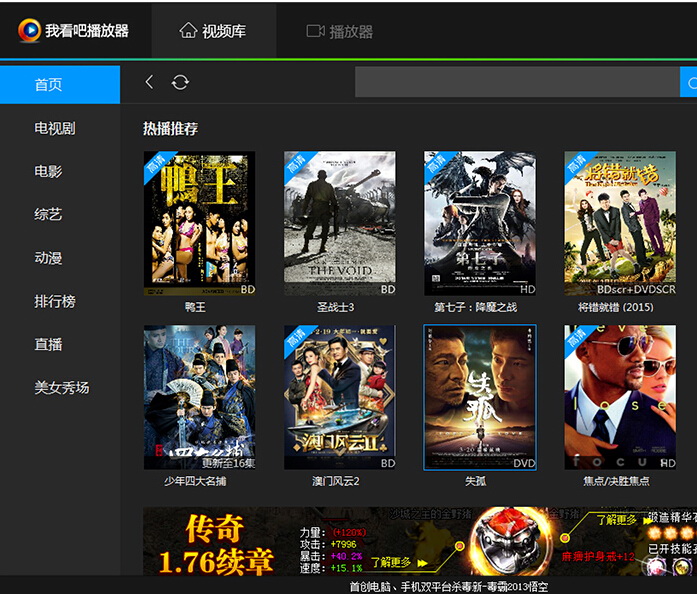The image size is (697, 594).
Task: Click the 第七子：降魔之战 title link
Action: pyautogui.click(x=476, y=307)
